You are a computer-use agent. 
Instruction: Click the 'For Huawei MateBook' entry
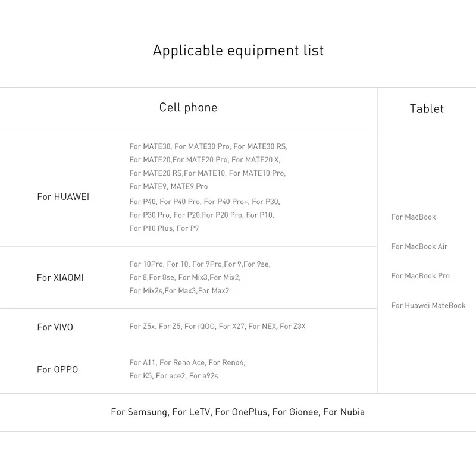tap(428, 306)
